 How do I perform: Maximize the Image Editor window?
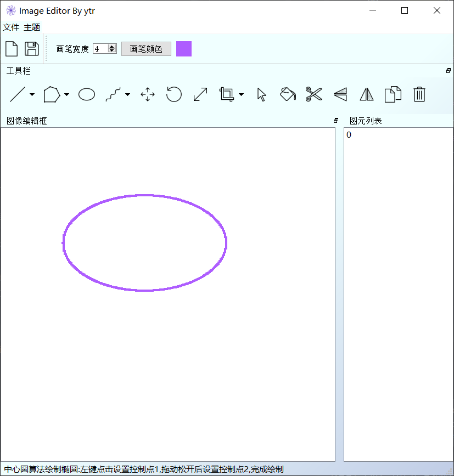(405, 10)
